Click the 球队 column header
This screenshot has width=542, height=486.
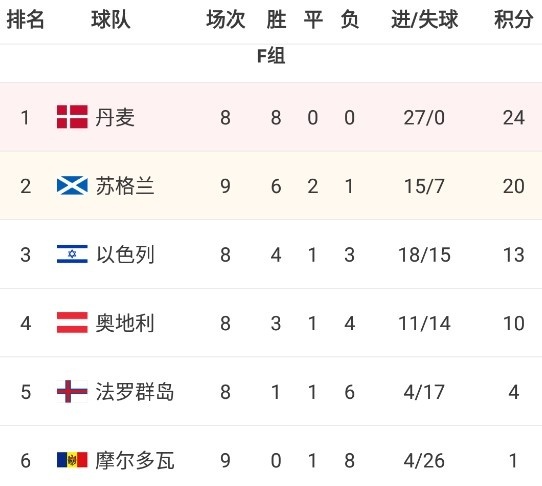pos(111,19)
